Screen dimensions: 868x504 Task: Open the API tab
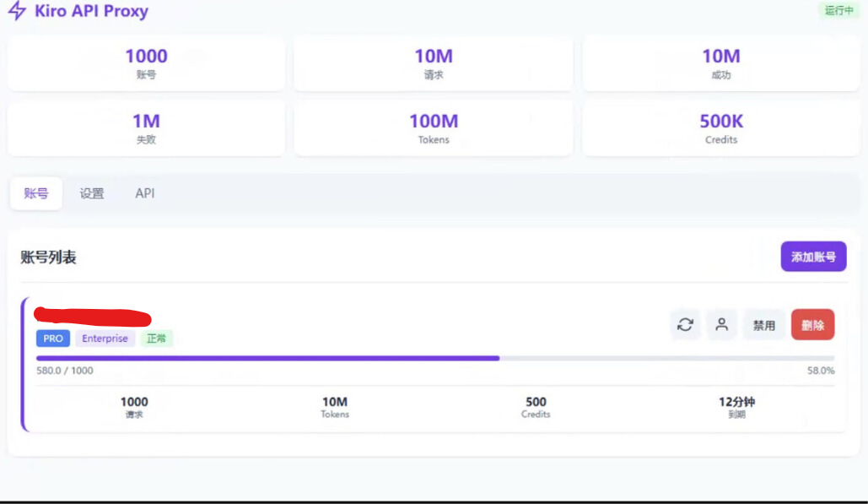click(145, 193)
